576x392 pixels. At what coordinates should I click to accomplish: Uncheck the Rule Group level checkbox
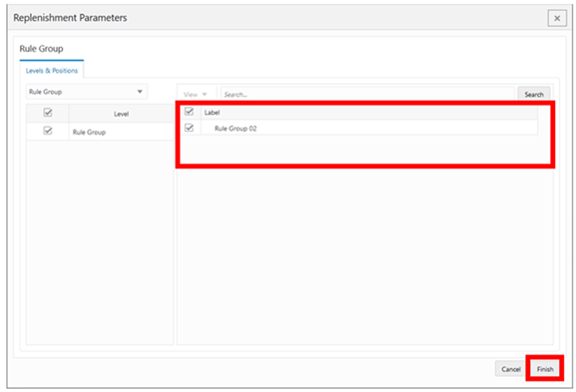(48, 131)
